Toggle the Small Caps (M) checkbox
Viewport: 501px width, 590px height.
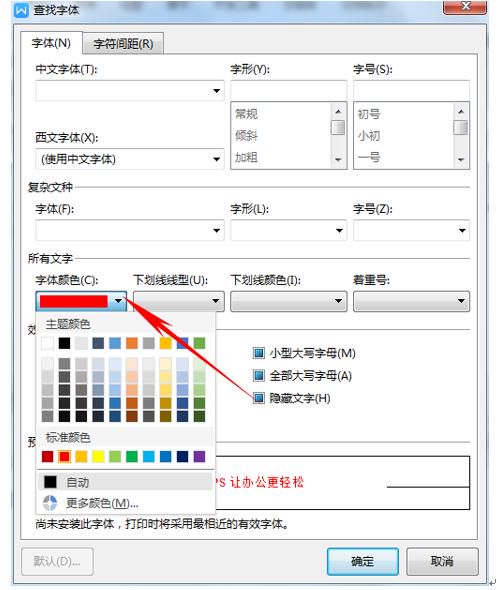(x=259, y=353)
